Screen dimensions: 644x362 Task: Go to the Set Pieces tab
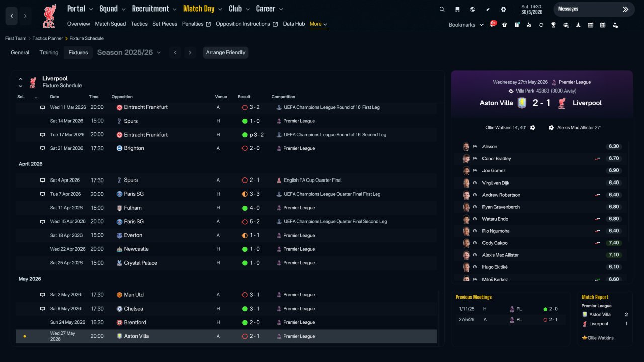[165, 24]
